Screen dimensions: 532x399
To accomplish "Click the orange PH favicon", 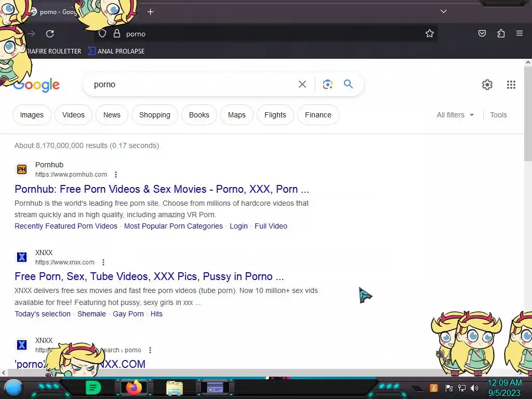I will [x=22, y=169].
